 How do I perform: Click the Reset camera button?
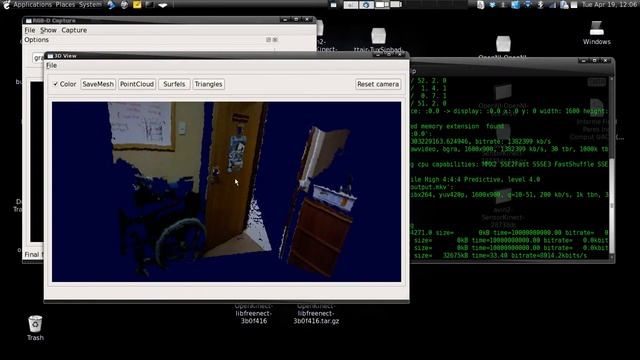[x=378, y=84]
